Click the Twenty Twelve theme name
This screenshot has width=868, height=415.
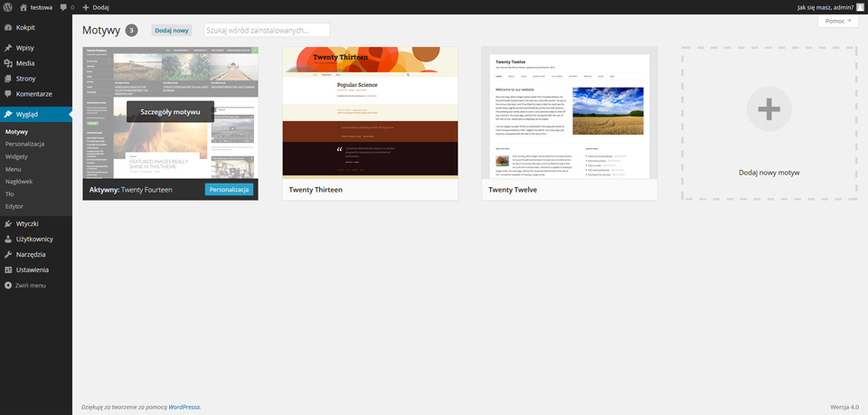click(x=513, y=190)
